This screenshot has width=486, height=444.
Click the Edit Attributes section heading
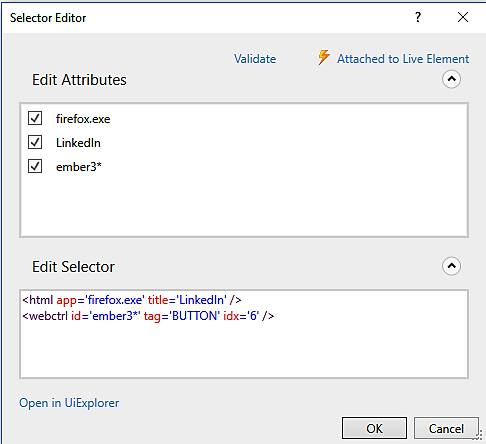point(79,80)
